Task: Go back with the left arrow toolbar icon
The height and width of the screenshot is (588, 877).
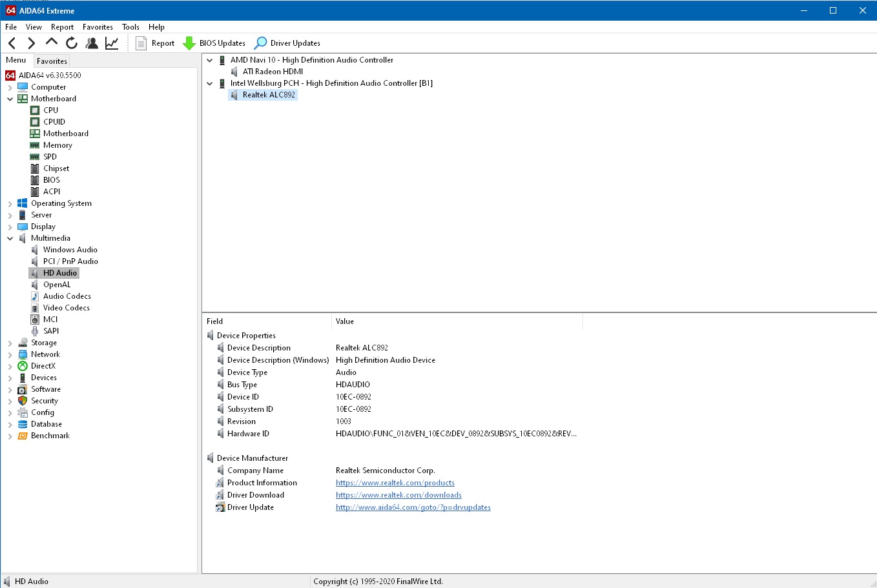Action: [x=12, y=43]
